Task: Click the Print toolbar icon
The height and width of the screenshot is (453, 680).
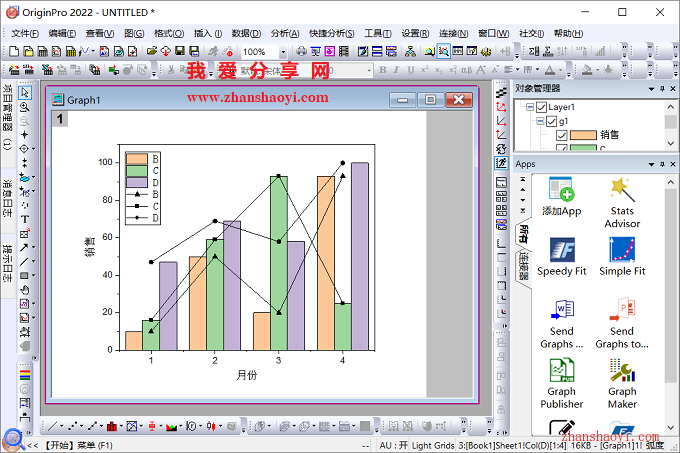Action: [x=301, y=52]
